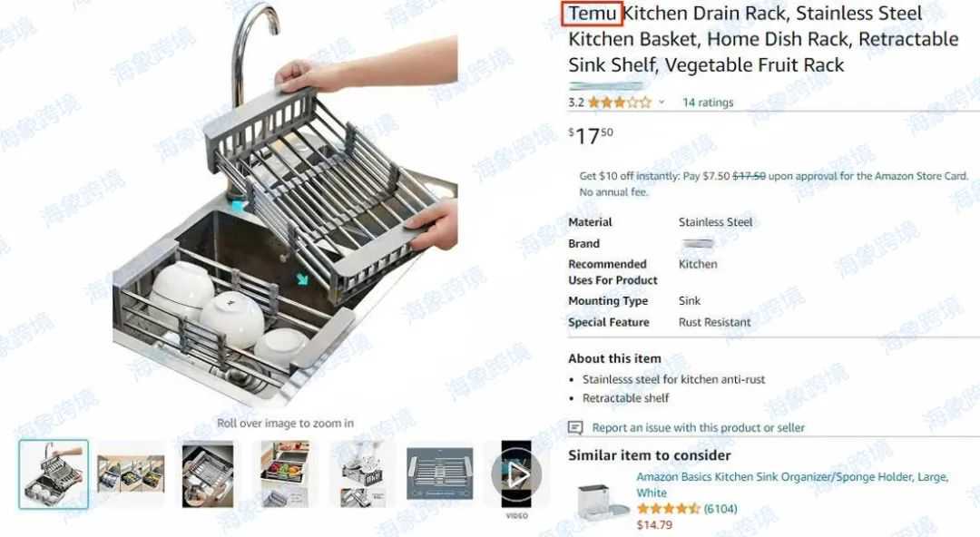
Task: Select the second thumbnail with three racks
Action: pos(132,474)
